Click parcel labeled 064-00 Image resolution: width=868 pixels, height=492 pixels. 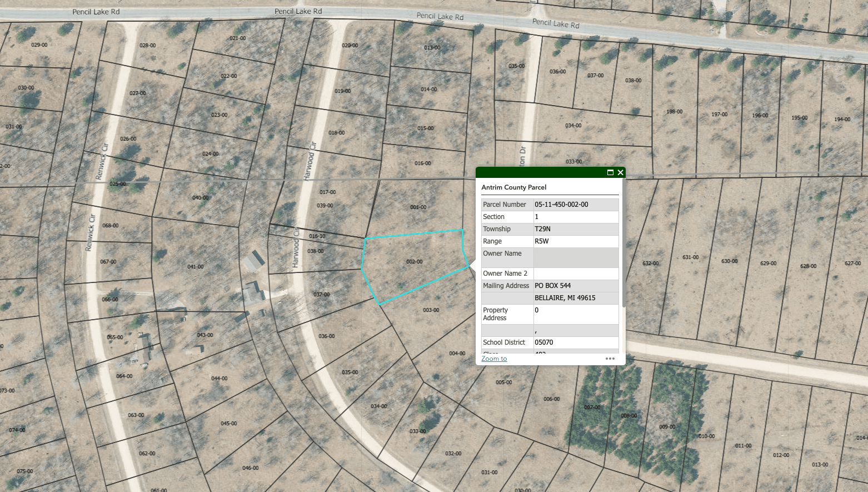124,376
